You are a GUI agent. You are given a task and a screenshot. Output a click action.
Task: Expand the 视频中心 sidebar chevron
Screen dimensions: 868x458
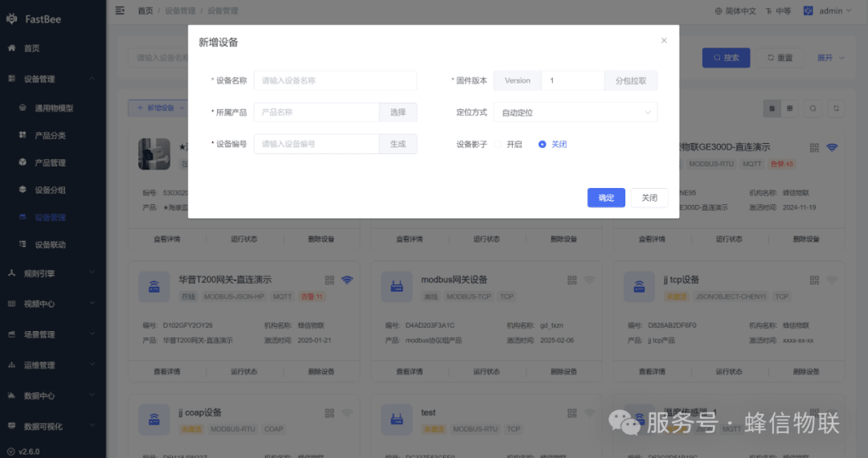(92, 303)
